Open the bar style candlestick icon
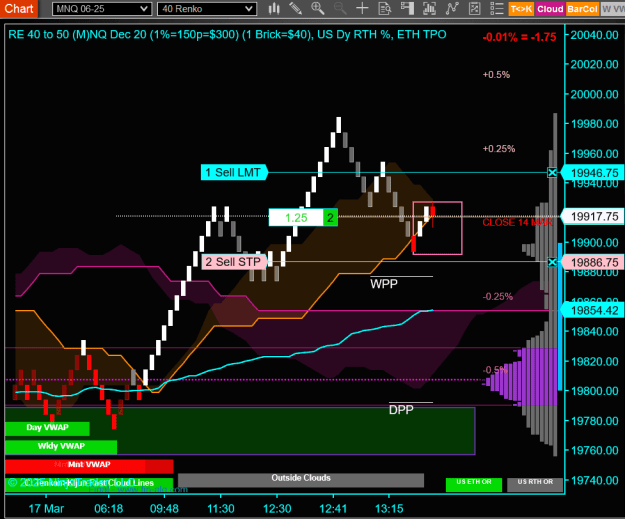The image size is (625, 519). pyautogui.click(x=274, y=8)
